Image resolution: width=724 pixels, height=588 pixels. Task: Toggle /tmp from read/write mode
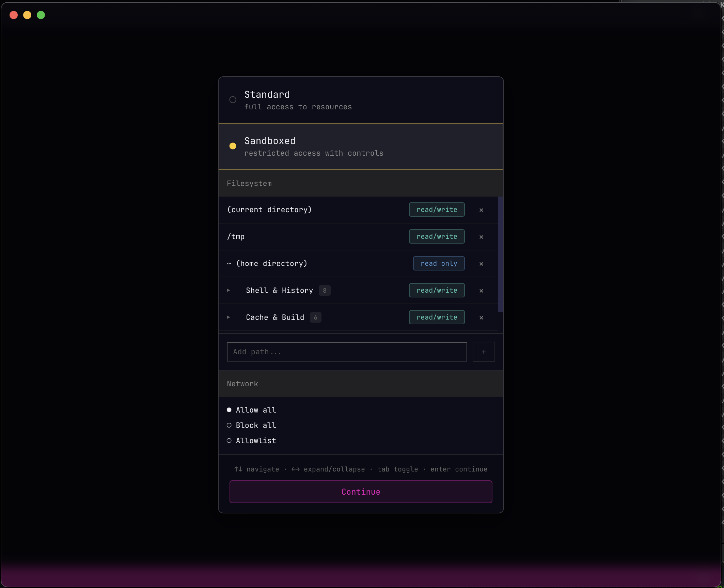(436, 236)
